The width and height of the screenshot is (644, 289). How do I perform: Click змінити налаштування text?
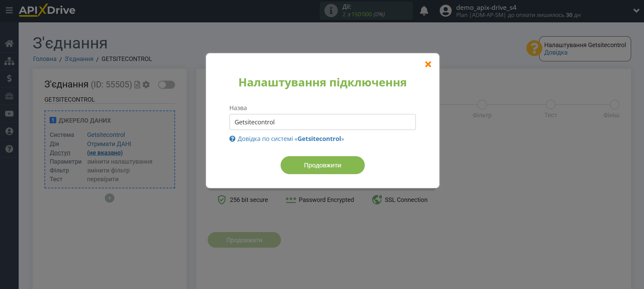(119, 162)
